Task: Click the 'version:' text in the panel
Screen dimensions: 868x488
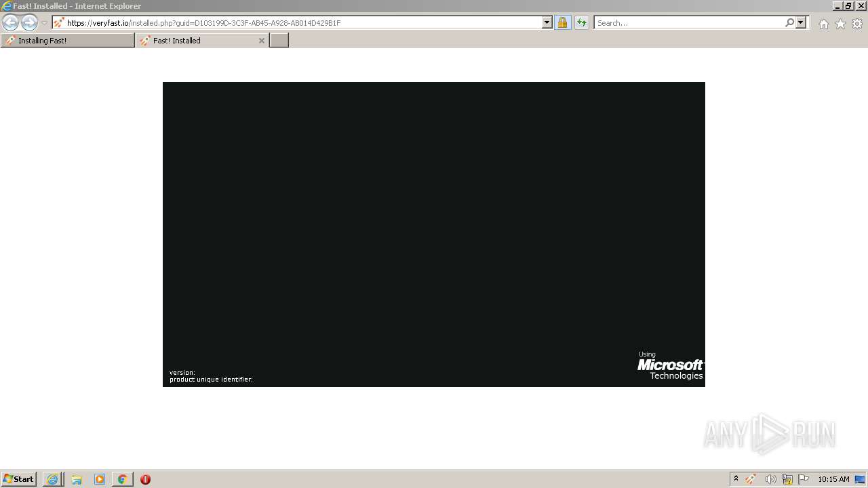Action: [182, 372]
